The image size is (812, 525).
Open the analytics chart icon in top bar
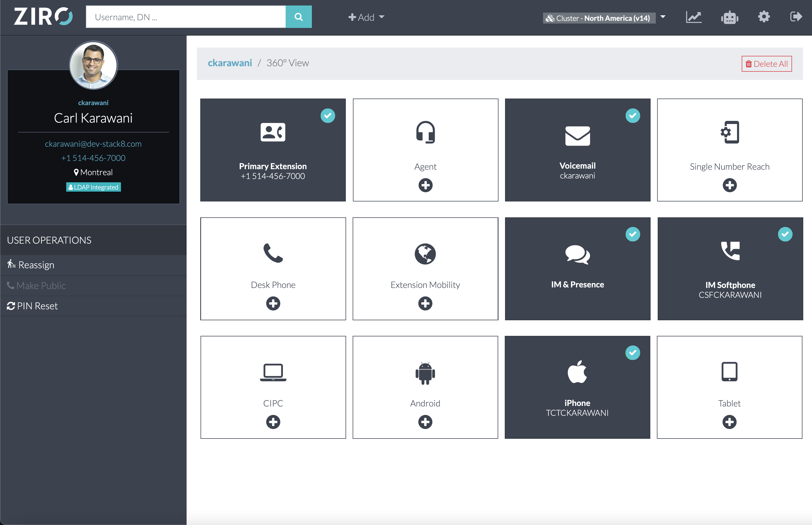[694, 16]
